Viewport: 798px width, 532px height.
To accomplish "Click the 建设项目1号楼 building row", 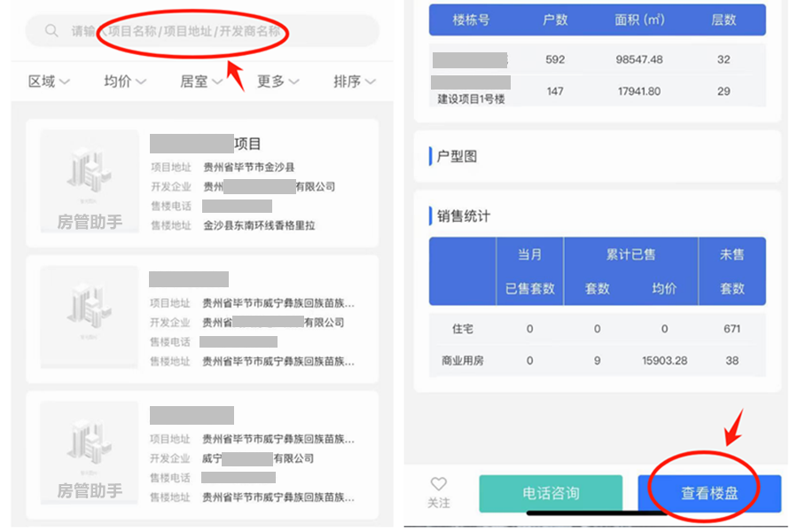I will pyautogui.click(x=597, y=91).
